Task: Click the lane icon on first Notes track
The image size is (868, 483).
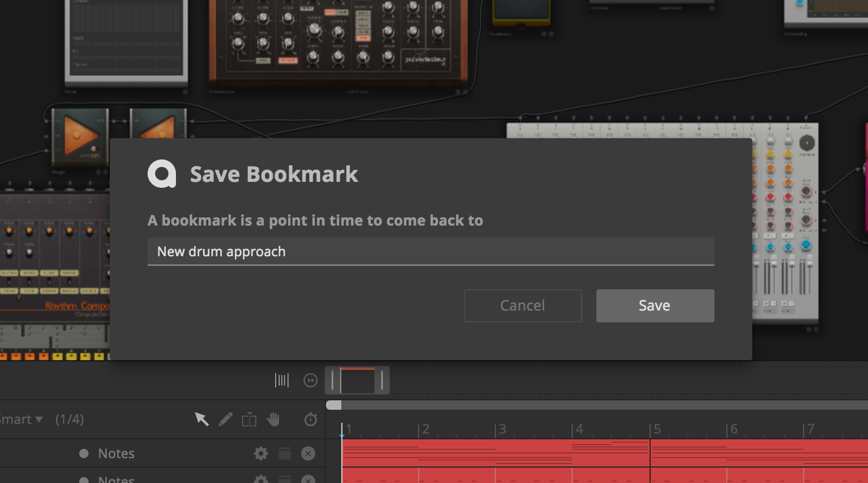Action: pyautogui.click(x=285, y=453)
